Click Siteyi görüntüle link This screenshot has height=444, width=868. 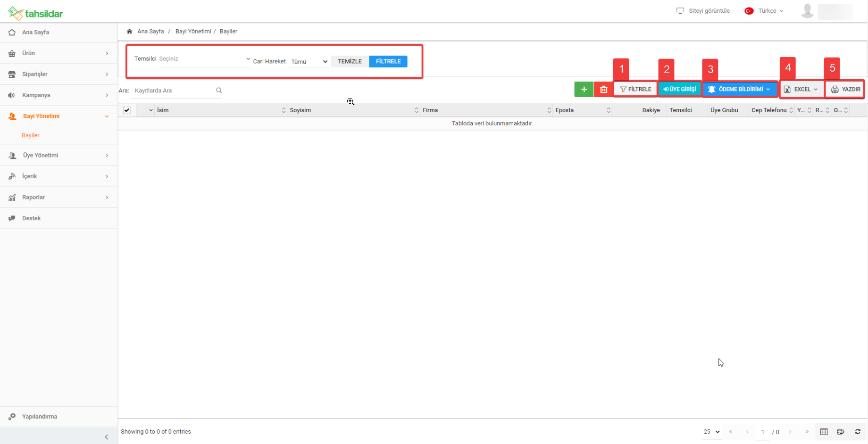(x=709, y=11)
